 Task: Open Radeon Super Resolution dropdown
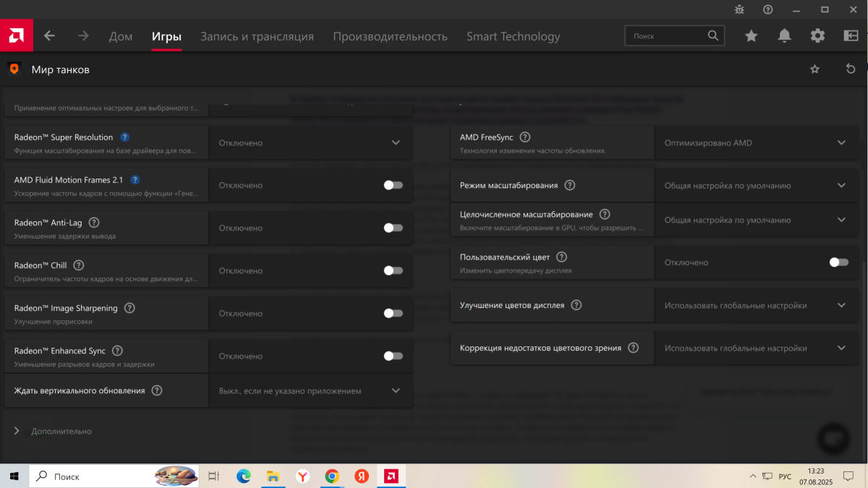[x=311, y=143]
